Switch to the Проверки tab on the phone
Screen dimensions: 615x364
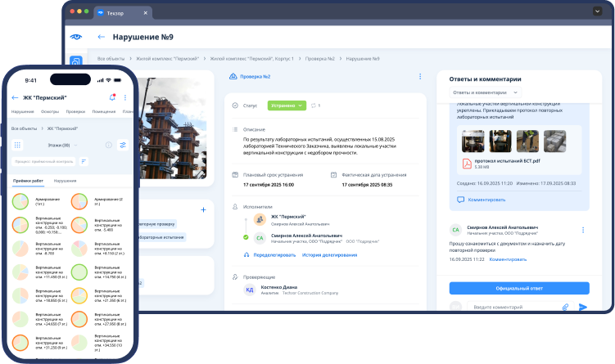[x=75, y=112]
